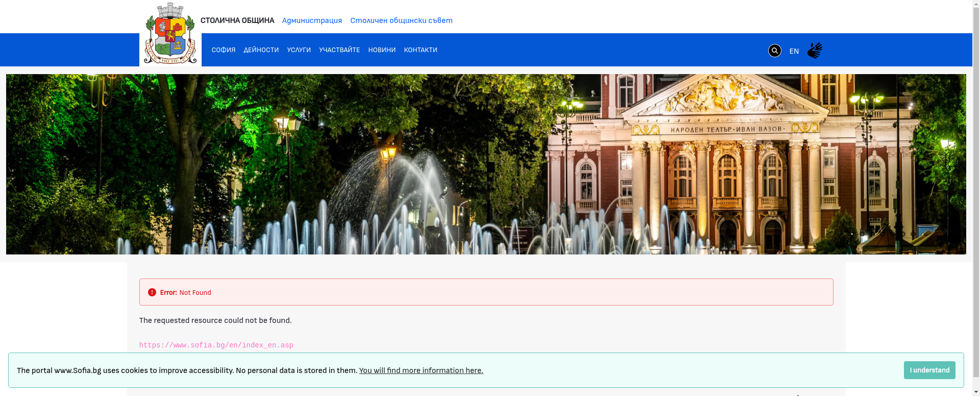Click the scrollbar down arrow
This screenshot has height=396, width=980.
click(x=976, y=392)
